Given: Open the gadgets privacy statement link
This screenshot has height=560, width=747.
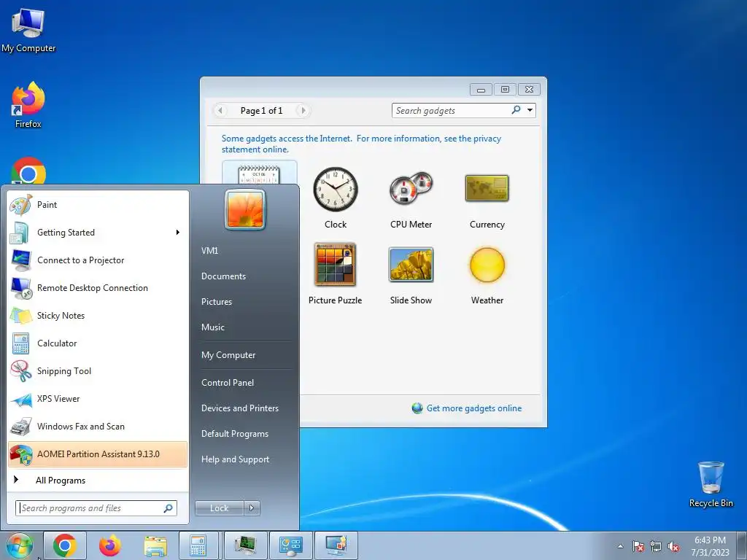Looking at the screenshot, I should [362, 144].
